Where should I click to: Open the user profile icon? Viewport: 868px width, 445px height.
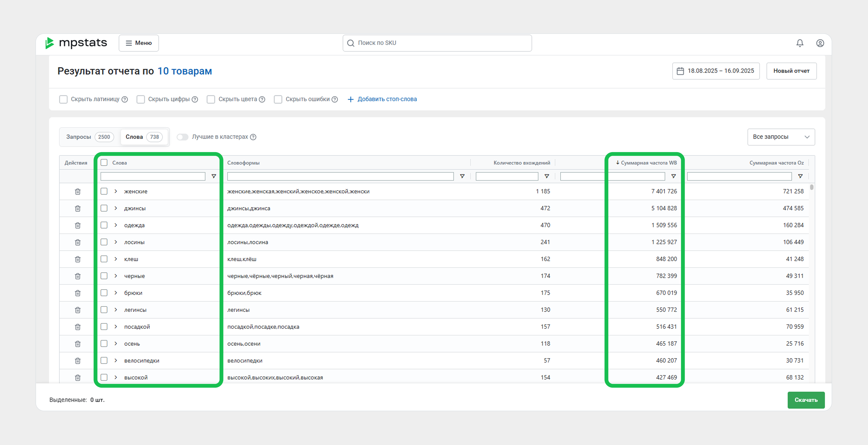tap(820, 43)
